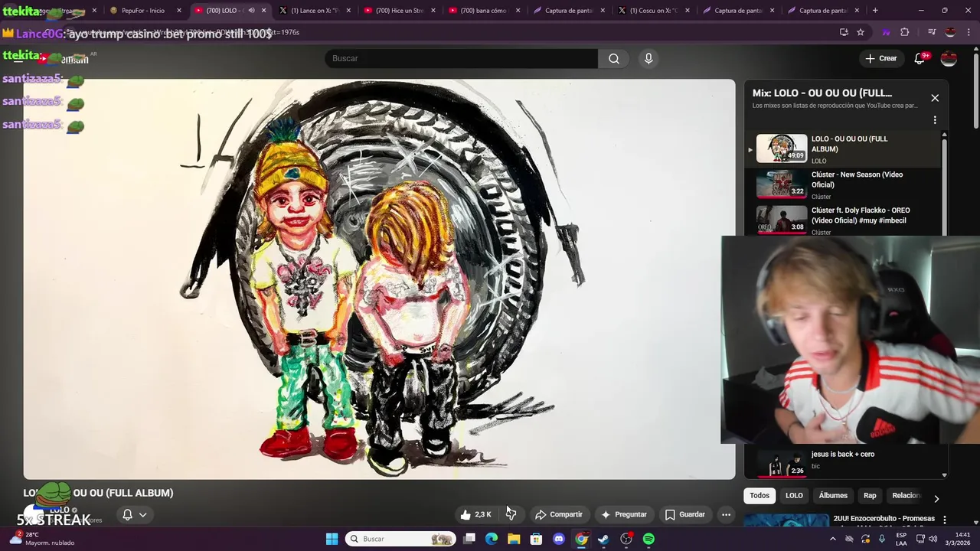Open Microsoft Store from taskbar

coord(536,539)
